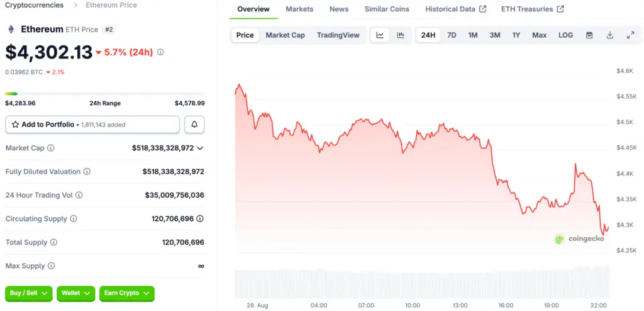
Task: Open the Earn Crypto dropdown
Action: [x=127, y=293]
